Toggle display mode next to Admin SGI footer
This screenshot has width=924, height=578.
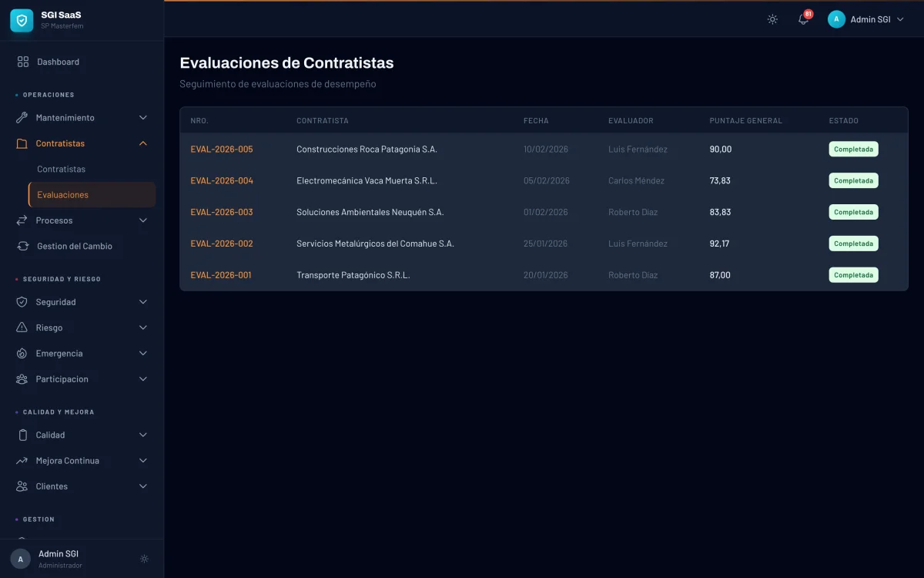coord(143,558)
